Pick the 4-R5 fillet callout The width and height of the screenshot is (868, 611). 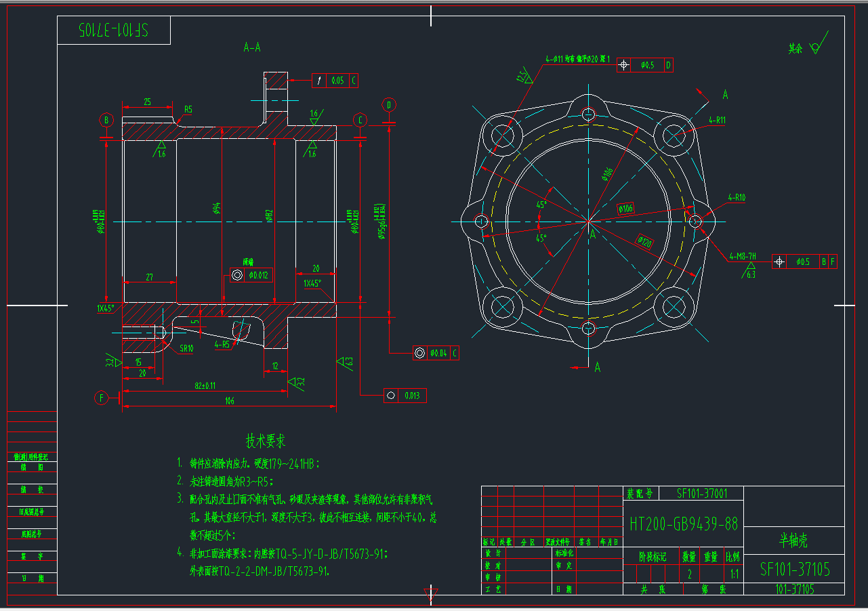[222, 344]
